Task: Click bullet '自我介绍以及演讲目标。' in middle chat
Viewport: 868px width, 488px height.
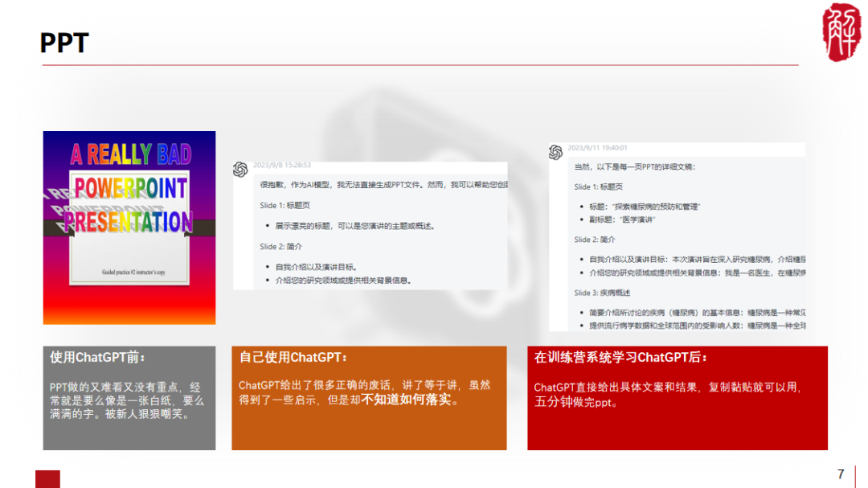Action: (316, 267)
